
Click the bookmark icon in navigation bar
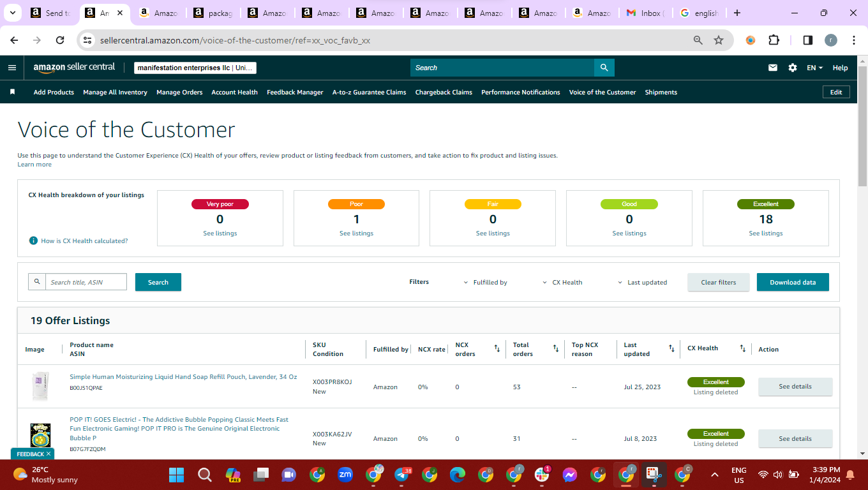[x=12, y=92]
